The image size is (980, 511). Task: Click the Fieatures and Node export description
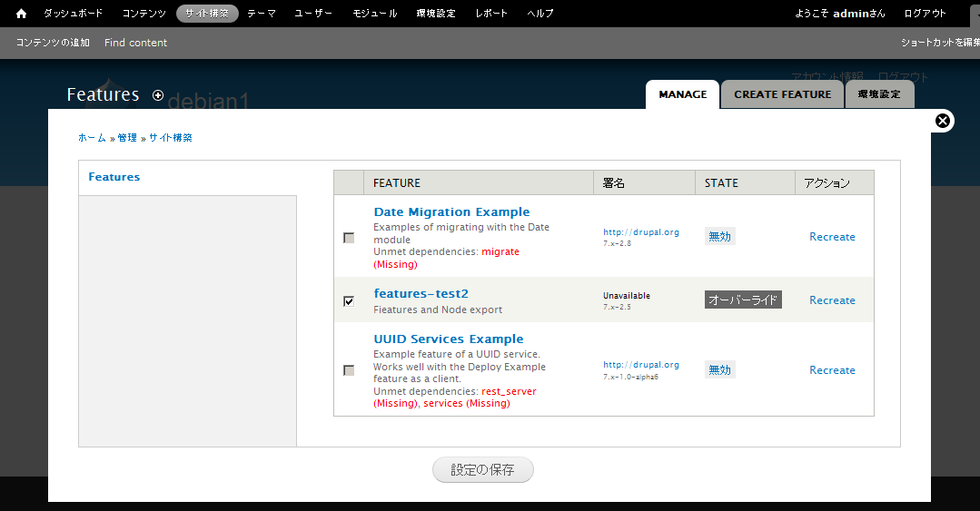[438, 310]
